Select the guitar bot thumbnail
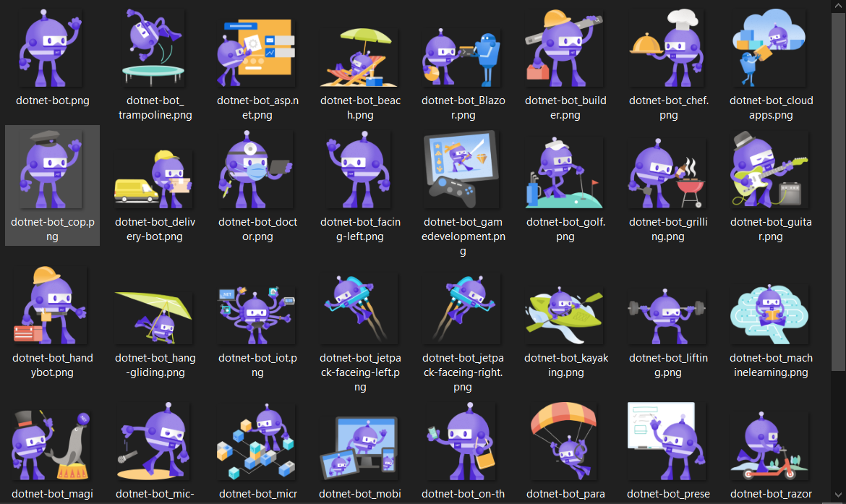 [770, 169]
